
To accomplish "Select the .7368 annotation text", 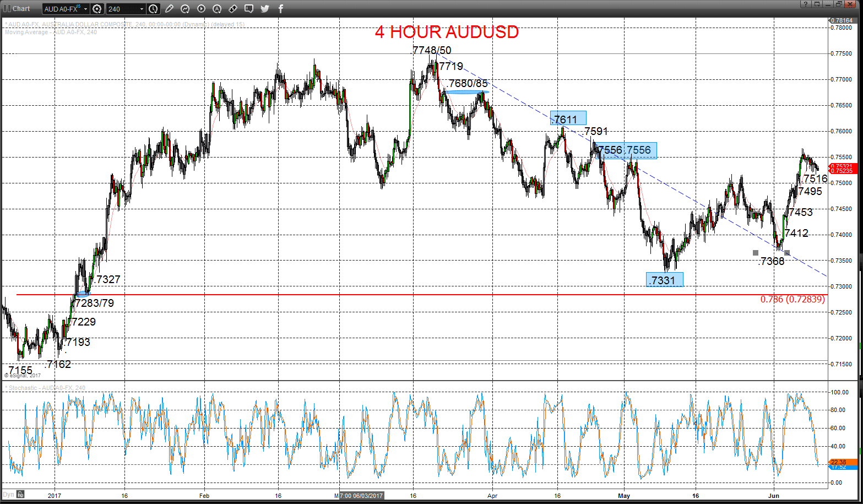I will [772, 261].
